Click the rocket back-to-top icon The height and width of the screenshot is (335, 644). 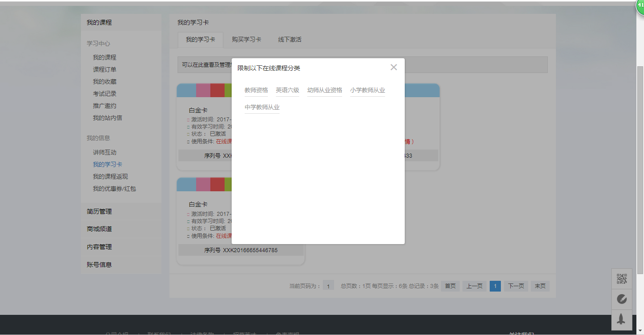coord(622,320)
